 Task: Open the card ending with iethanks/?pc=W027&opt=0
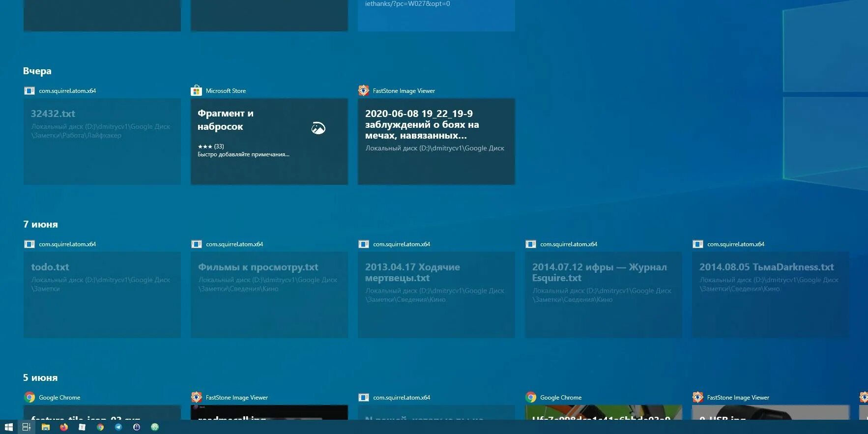tap(436, 16)
